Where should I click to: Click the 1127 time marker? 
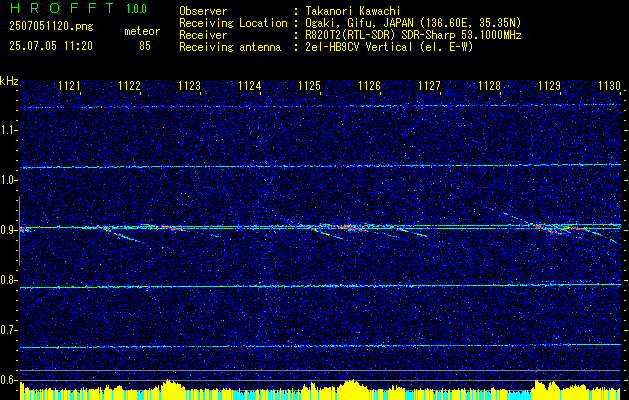pos(429,85)
